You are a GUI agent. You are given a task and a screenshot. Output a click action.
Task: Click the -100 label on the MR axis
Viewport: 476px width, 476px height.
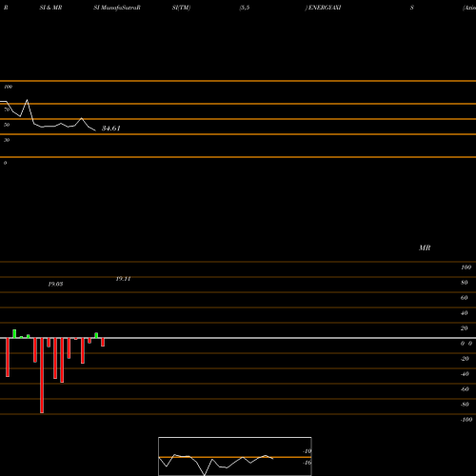pyautogui.click(x=466, y=420)
